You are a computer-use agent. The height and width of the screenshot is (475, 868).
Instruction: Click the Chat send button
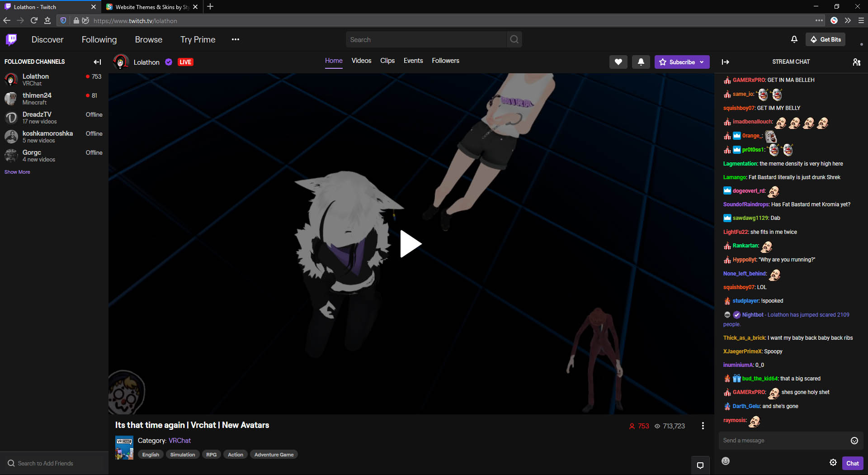853,463
